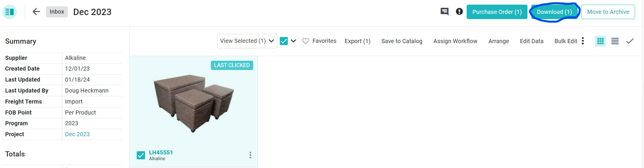Add to Favorites with heart icon
This screenshot has width=644, height=168.
[x=305, y=41]
